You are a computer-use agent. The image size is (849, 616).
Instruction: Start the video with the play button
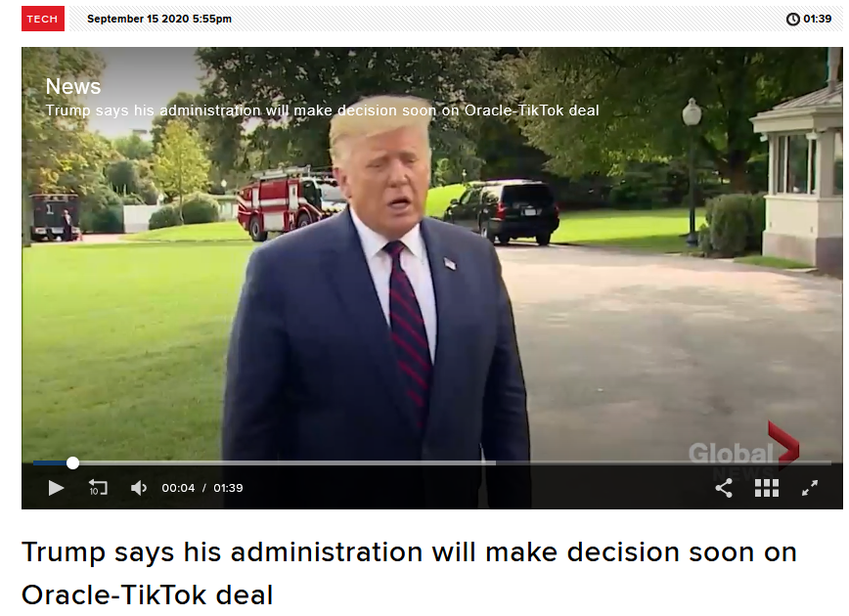coord(56,488)
